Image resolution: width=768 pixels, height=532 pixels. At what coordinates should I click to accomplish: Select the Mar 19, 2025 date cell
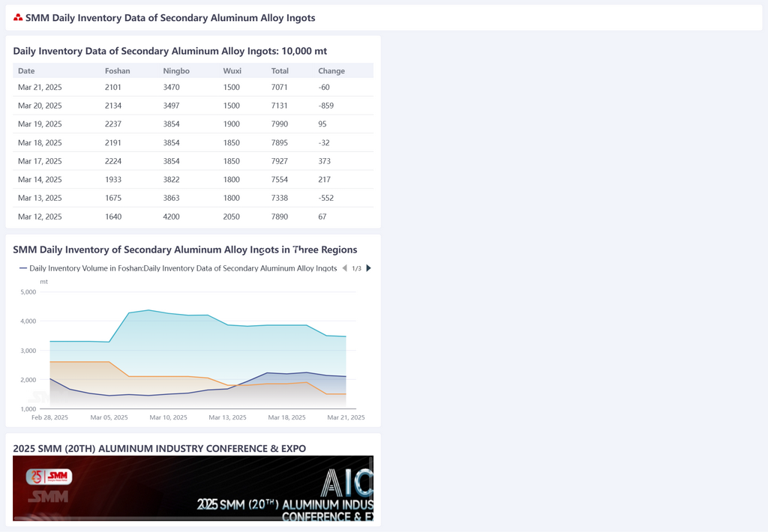click(40, 124)
